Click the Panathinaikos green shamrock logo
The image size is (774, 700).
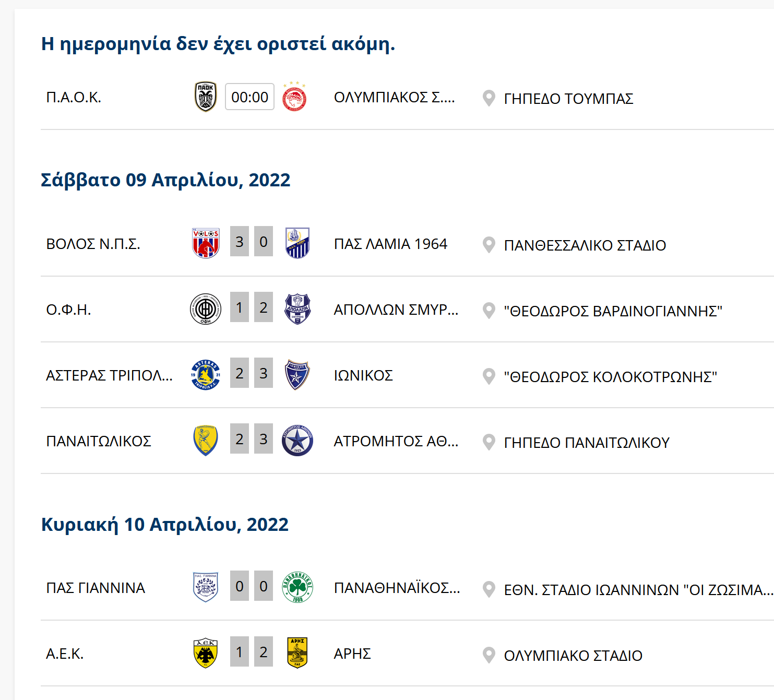tap(297, 587)
